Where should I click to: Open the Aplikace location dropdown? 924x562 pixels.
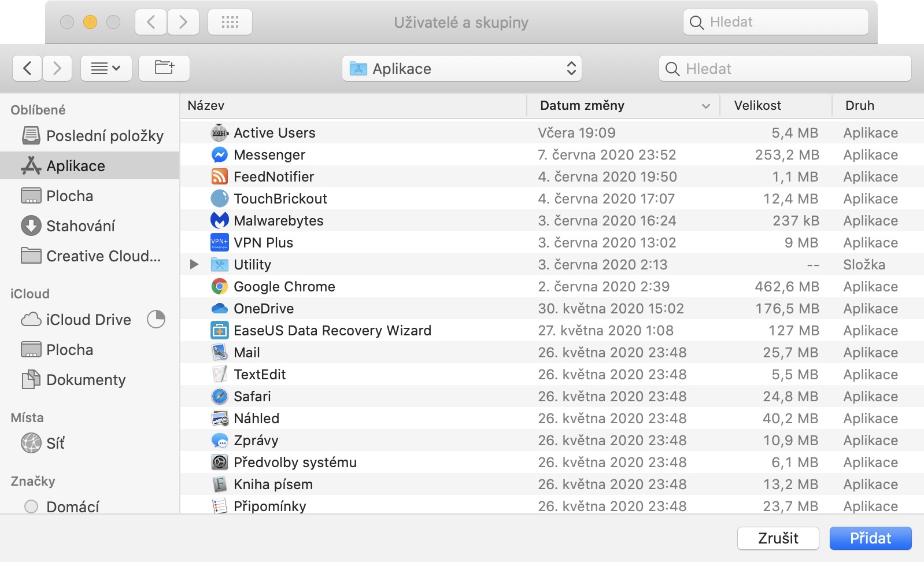click(461, 69)
